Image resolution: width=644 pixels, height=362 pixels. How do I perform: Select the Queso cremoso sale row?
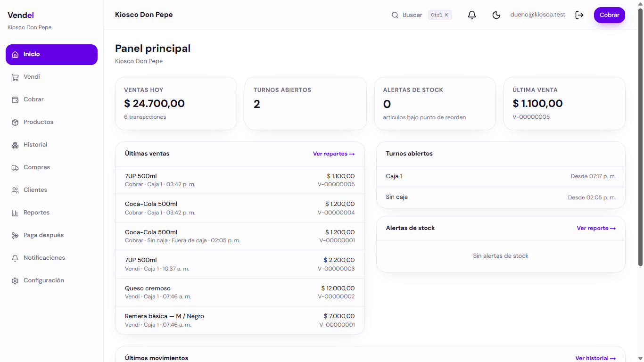click(x=240, y=292)
